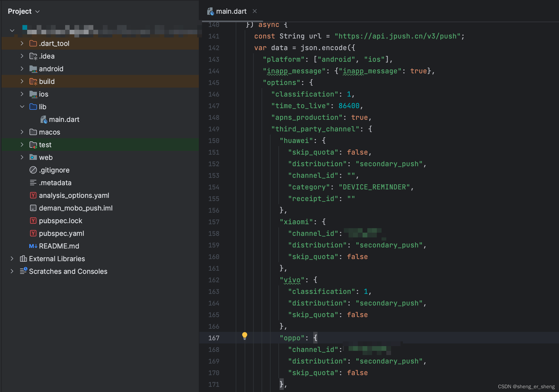The height and width of the screenshot is (392, 559).
Task: Click the External Libraries icon
Action: point(23,259)
